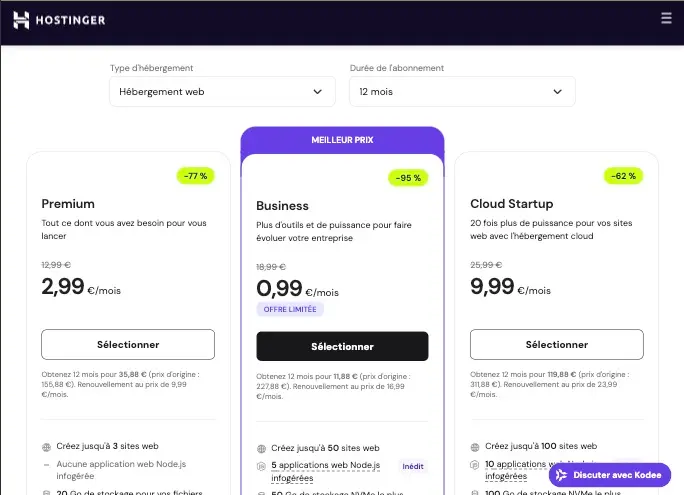Viewport: 684px width, 495px height.
Task: Click the Kodee sparkle icon
Action: (561, 475)
